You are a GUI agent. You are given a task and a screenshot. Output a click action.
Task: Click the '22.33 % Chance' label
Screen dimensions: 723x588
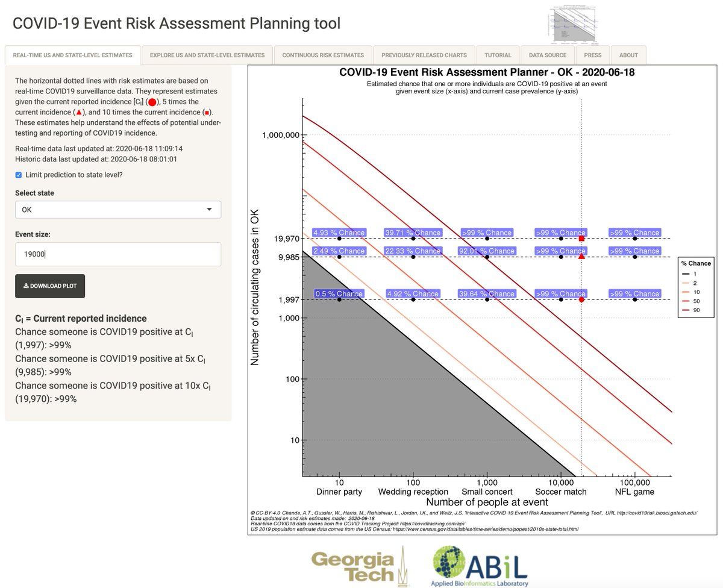pos(413,251)
